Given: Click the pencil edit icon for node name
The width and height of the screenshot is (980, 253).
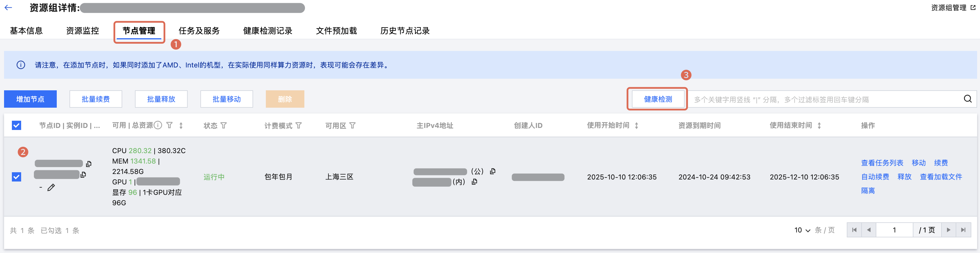Looking at the screenshot, I should [51, 187].
